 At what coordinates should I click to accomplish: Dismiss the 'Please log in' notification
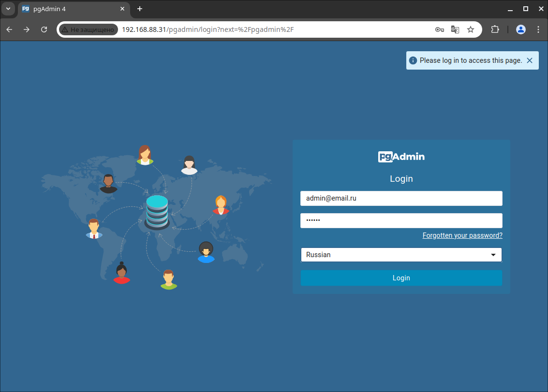click(530, 60)
